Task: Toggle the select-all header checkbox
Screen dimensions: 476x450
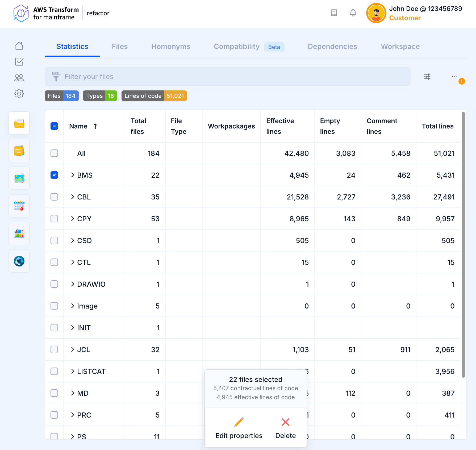Action: click(54, 126)
